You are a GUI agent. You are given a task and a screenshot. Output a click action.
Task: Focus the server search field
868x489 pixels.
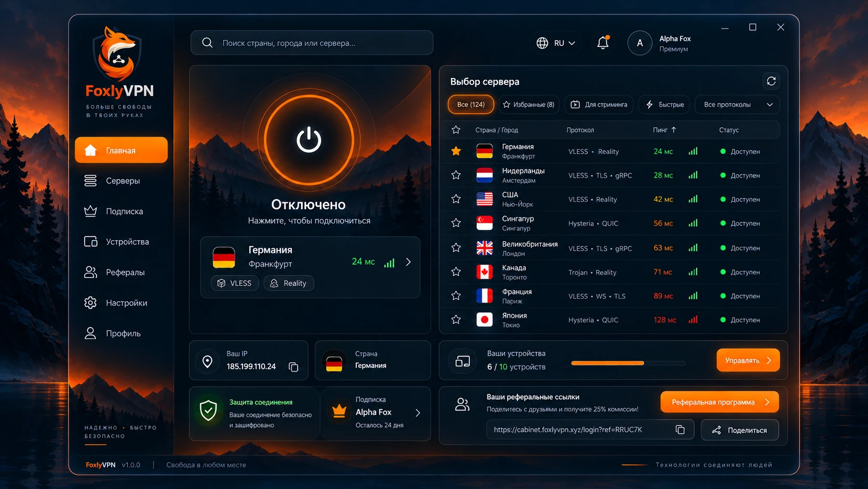tap(311, 43)
